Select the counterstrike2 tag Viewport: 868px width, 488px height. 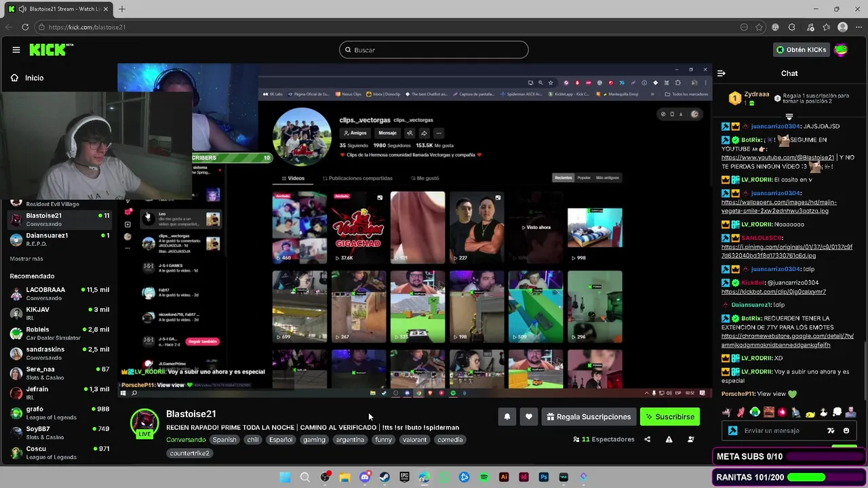(190, 453)
